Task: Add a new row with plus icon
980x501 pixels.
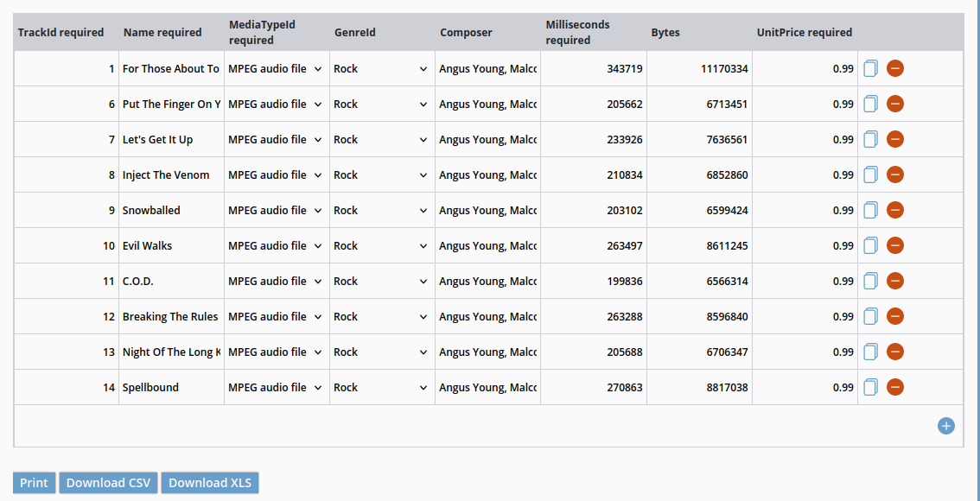Action: [x=946, y=426]
